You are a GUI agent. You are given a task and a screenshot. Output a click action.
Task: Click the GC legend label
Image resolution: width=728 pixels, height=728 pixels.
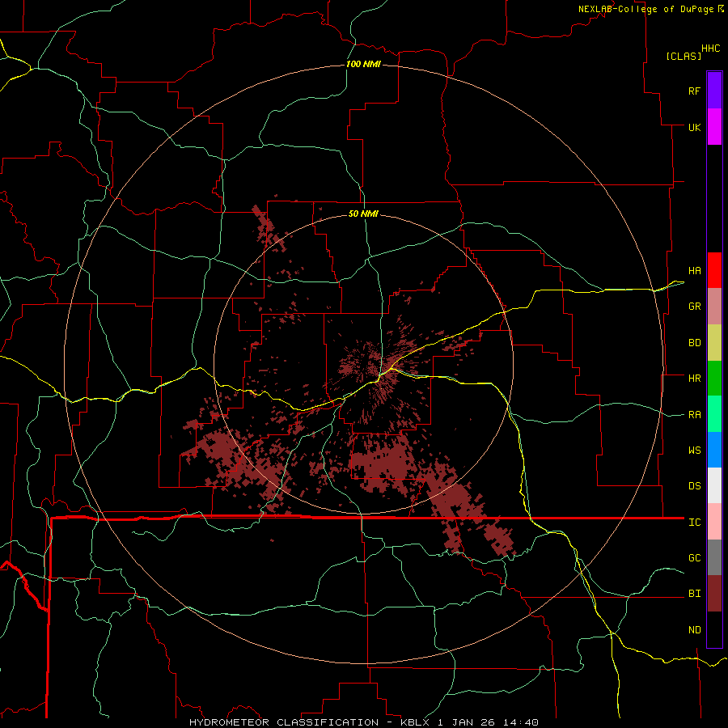694,557
